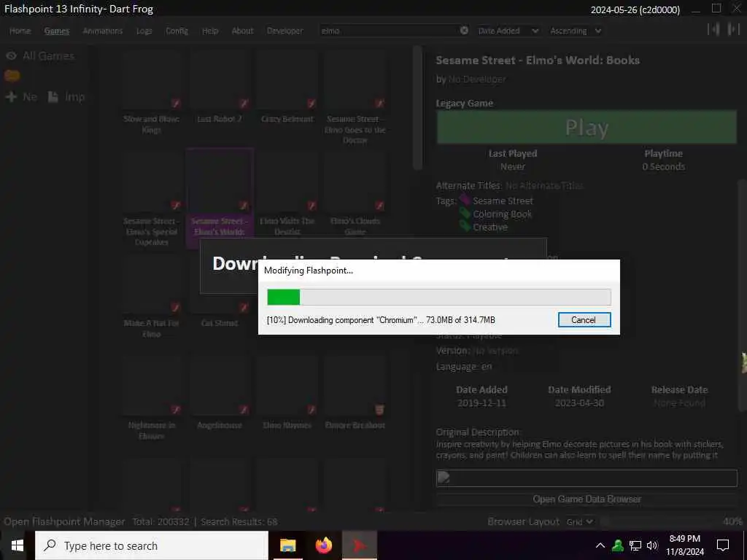Open Firefox from the taskbar
The image size is (747, 560).
point(324,545)
